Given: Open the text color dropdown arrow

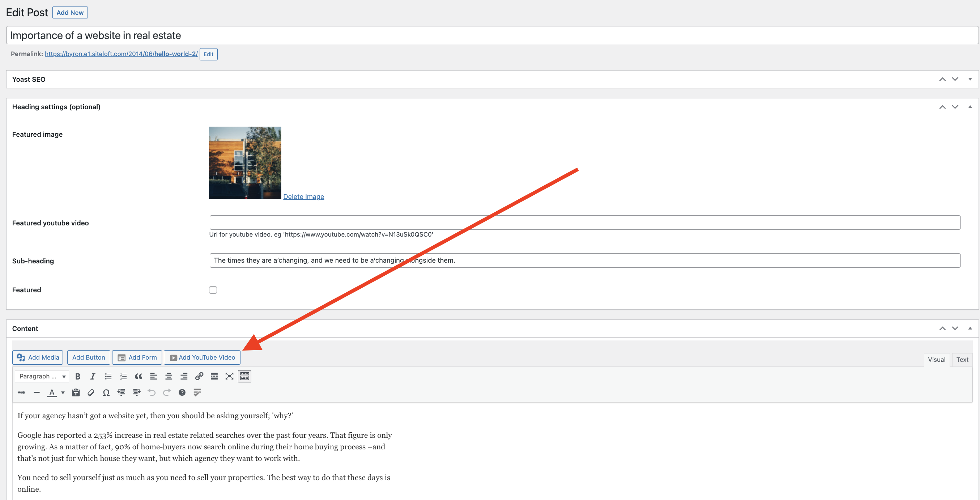Looking at the screenshot, I should tap(63, 393).
